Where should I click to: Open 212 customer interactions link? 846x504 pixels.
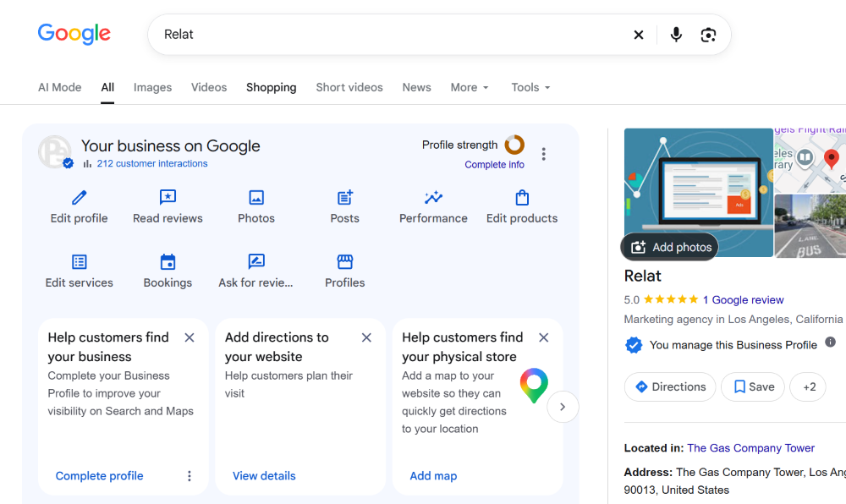coord(152,163)
